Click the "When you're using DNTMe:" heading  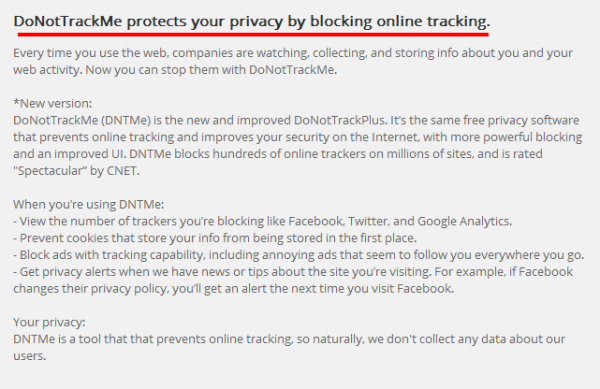pyautogui.click(x=88, y=204)
